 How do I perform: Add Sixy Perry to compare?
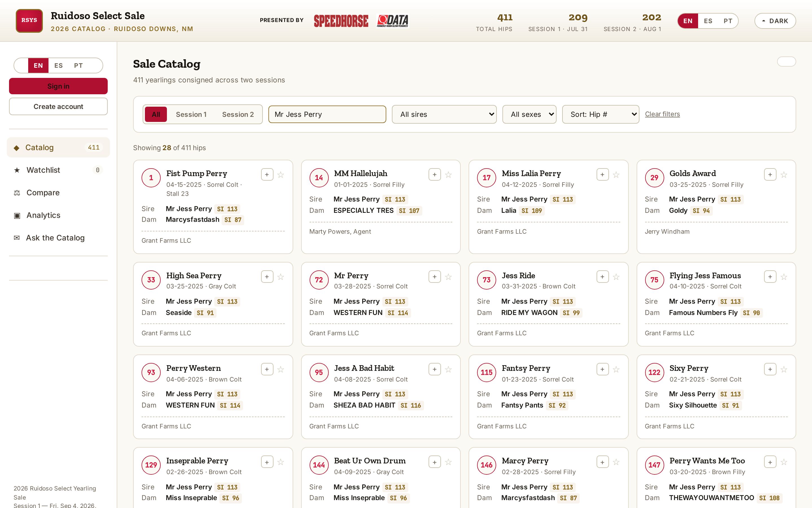pyautogui.click(x=770, y=370)
